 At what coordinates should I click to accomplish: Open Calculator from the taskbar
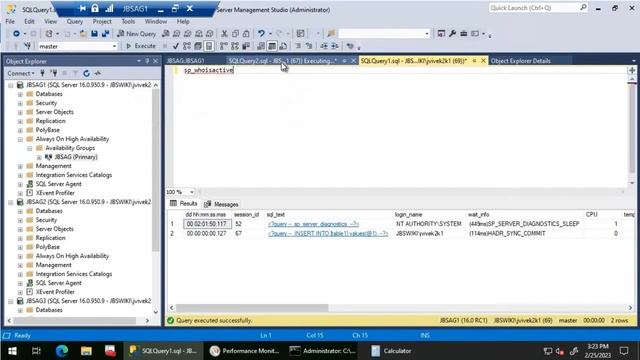click(x=391, y=351)
